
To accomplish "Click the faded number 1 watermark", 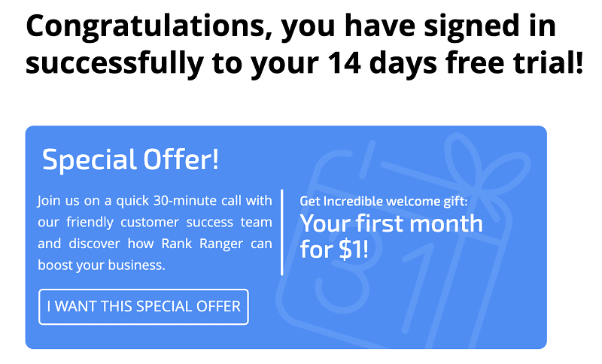I will click(417, 288).
